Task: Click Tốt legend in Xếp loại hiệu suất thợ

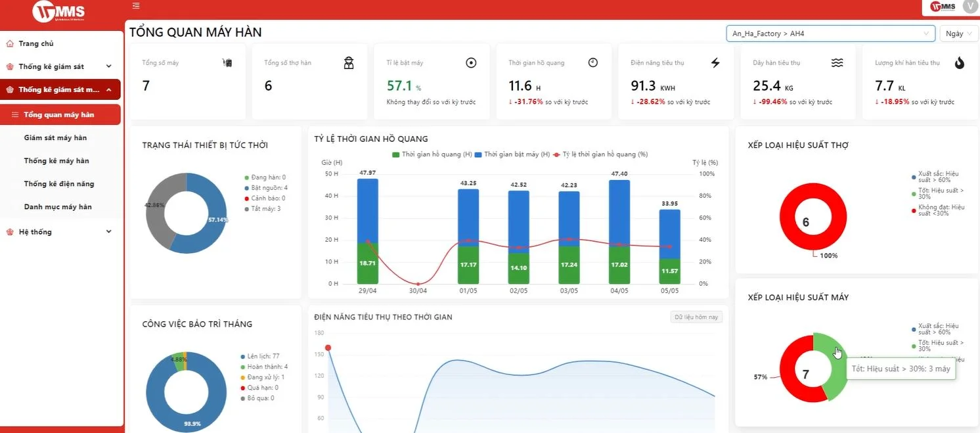Action: tap(938, 194)
